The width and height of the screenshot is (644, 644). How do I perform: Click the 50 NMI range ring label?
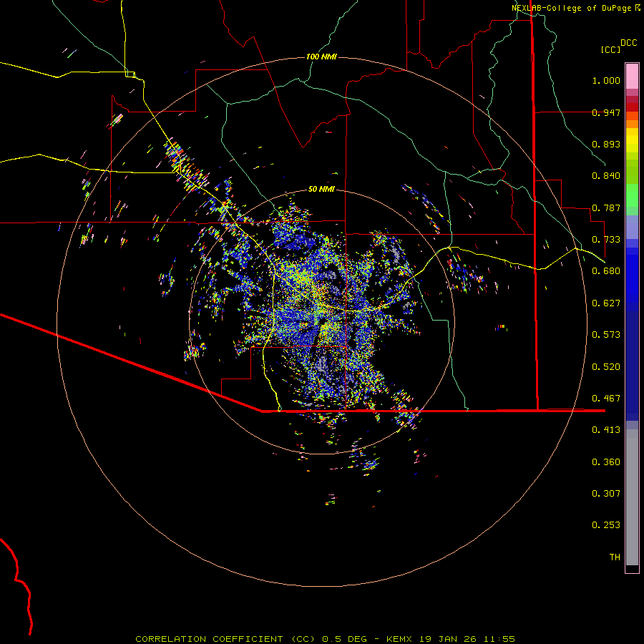click(321, 189)
